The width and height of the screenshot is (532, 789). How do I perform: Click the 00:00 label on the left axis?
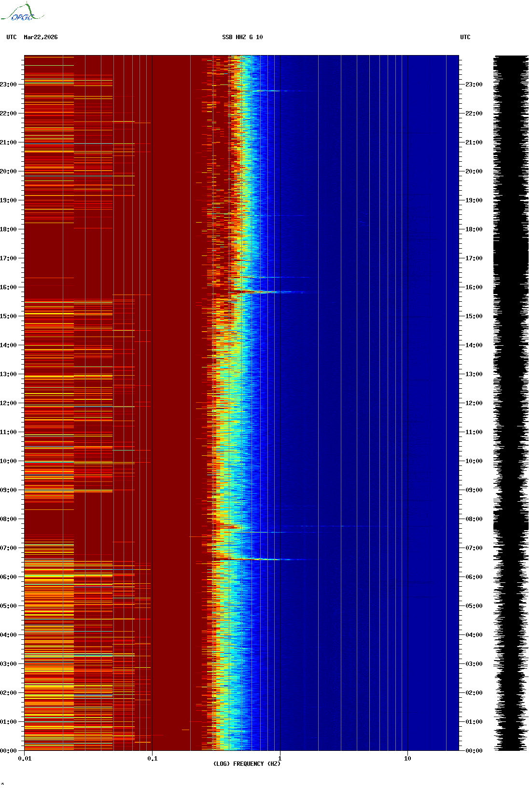pos(8,751)
